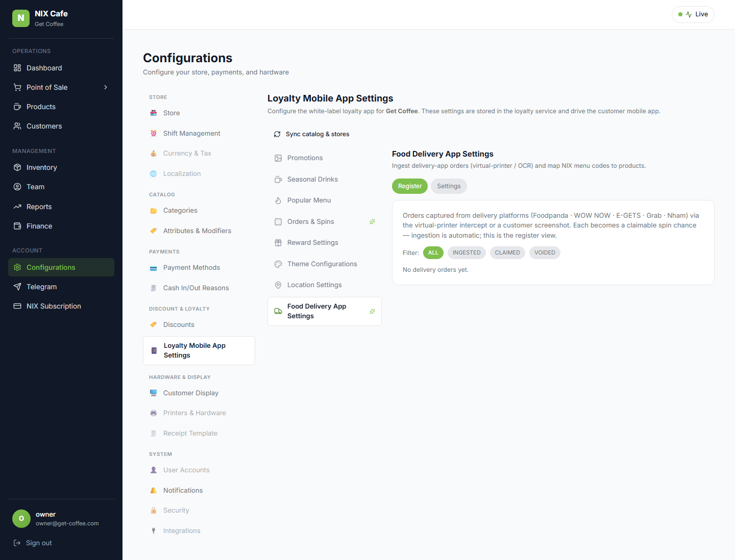Click the Telegram paper plane icon
Viewport: 735px width, 560px height.
[17, 287]
